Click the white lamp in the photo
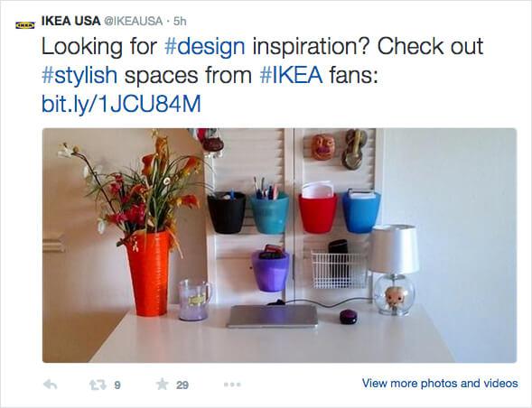 394,270
